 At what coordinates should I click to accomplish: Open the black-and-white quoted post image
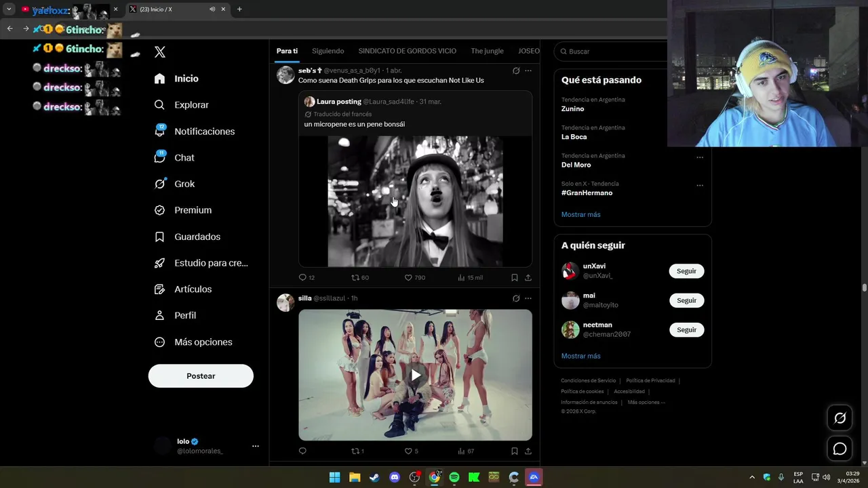[416, 201]
